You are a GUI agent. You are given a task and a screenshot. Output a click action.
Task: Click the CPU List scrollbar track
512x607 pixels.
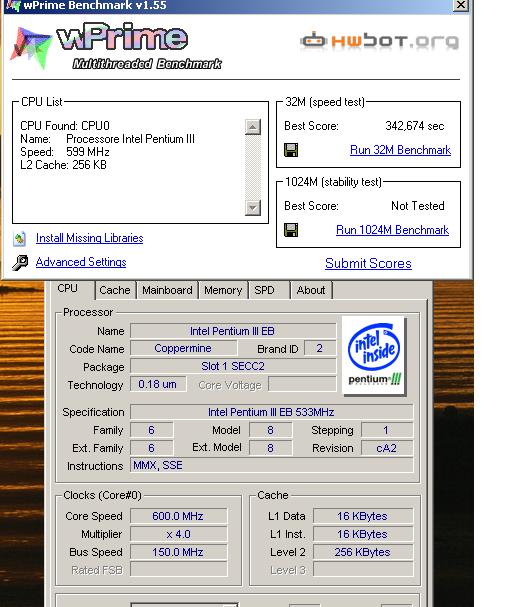(253, 167)
